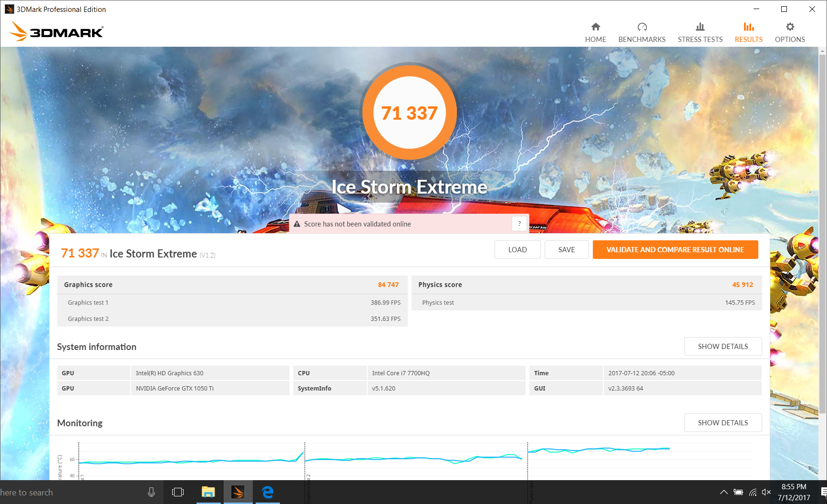Click the Physics score value 45 912
The image size is (827, 504).
coord(743,285)
